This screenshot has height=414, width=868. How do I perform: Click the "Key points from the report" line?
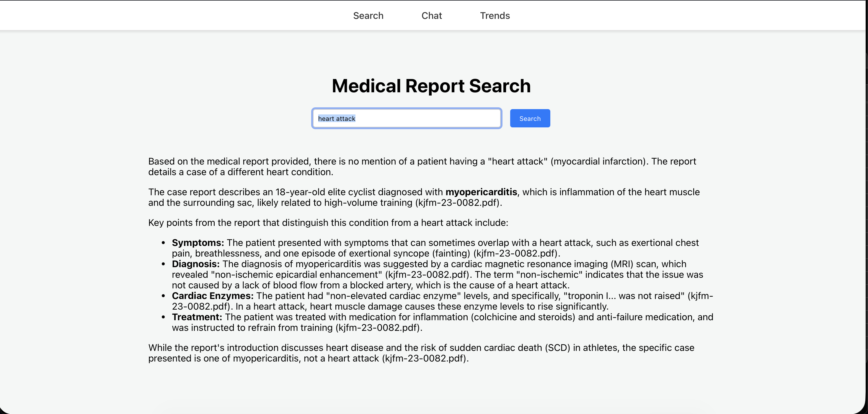328,223
